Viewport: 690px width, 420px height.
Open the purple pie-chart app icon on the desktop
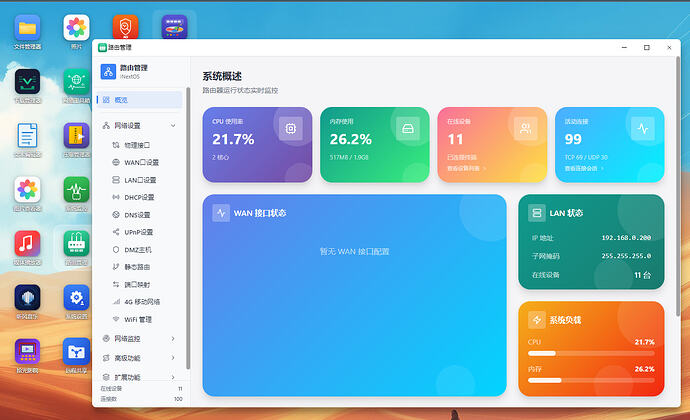174,27
